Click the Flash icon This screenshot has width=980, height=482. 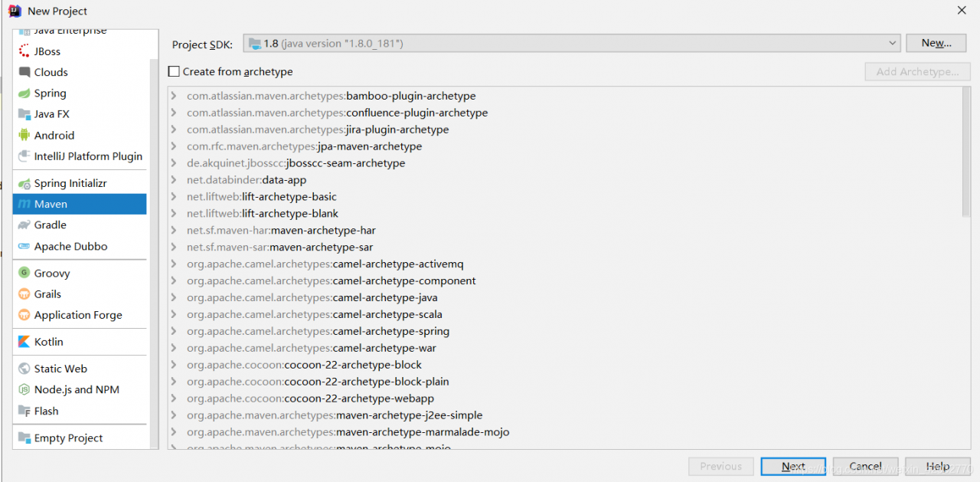(x=24, y=411)
